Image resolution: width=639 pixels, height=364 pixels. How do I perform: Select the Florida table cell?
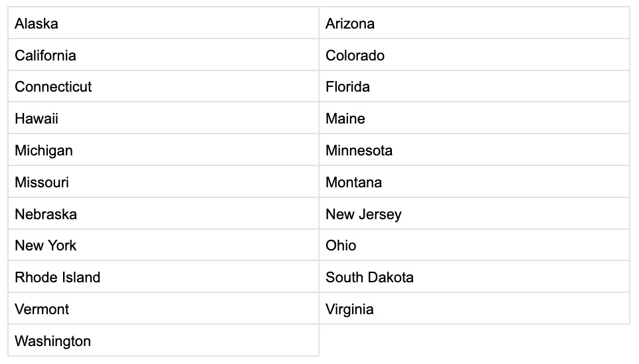[347, 87]
